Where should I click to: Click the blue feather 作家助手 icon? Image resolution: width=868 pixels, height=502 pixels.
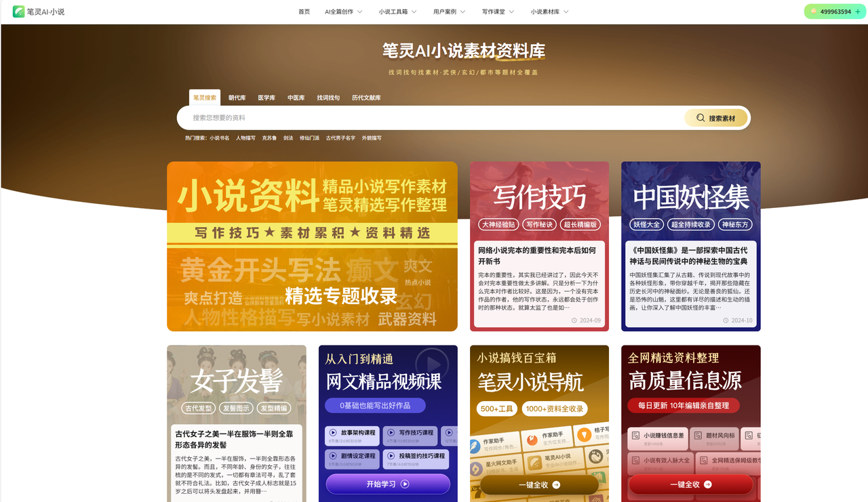475,446
